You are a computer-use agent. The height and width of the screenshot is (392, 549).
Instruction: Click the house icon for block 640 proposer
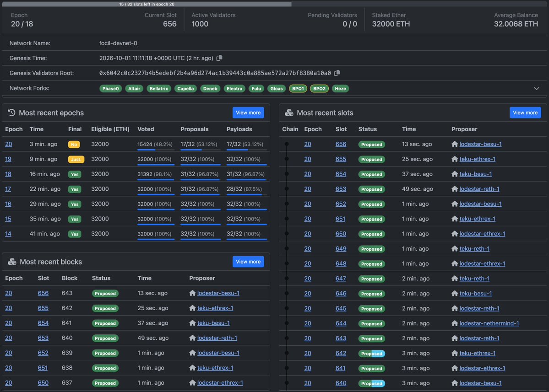pyautogui.click(x=192, y=338)
